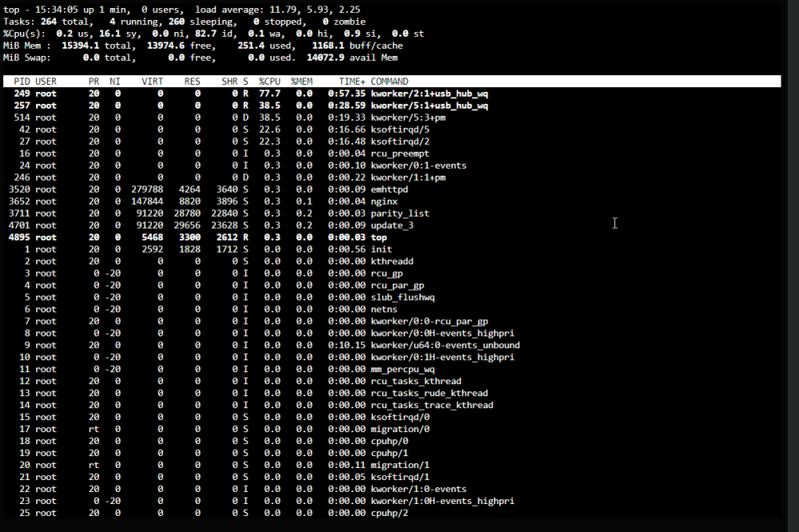The width and height of the screenshot is (799, 532).
Task: Click the RES column header
Action: click(192, 81)
